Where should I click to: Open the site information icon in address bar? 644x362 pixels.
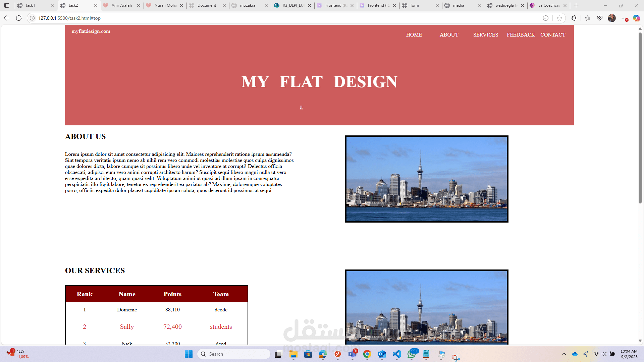[x=32, y=18]
